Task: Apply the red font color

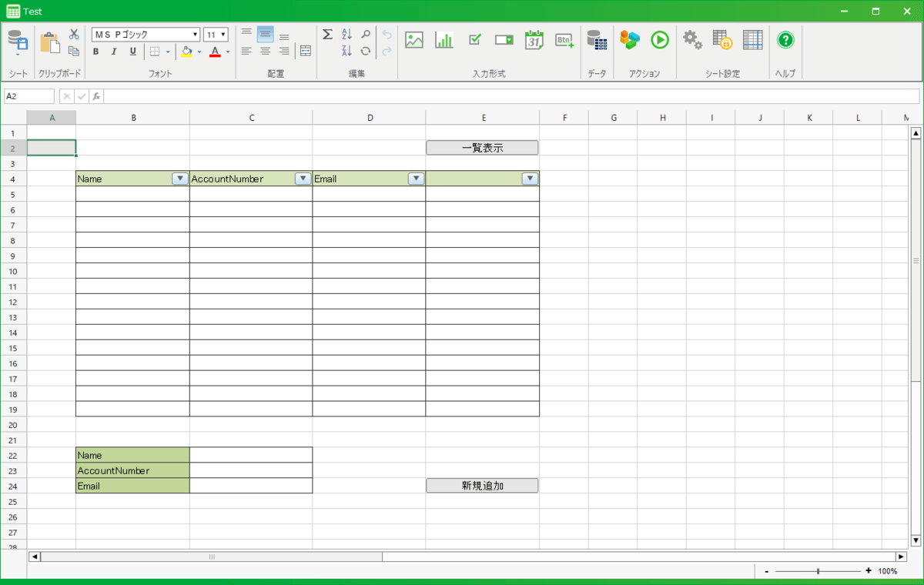Action: (x=215, y=52)
